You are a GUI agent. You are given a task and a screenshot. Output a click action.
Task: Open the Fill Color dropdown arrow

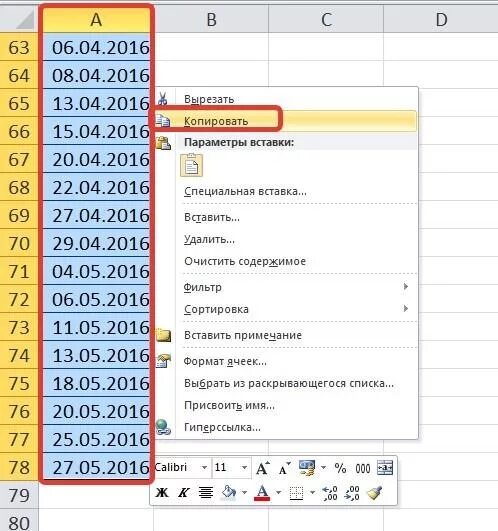point(244,492)
